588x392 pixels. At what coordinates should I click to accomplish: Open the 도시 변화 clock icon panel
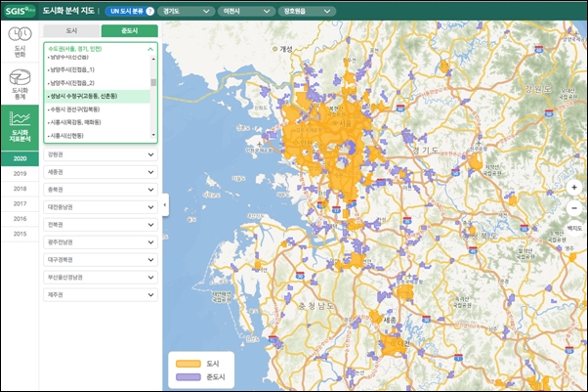[x=20, y=42]
